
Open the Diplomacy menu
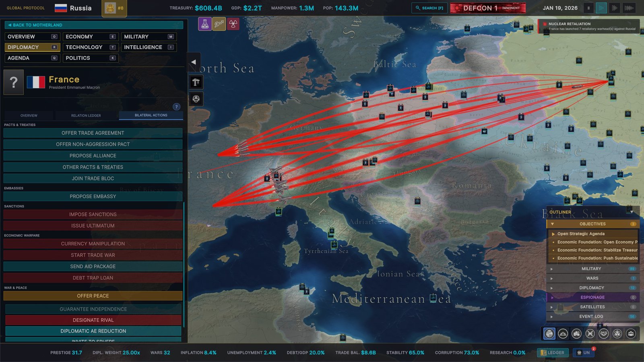coord(32,47)
